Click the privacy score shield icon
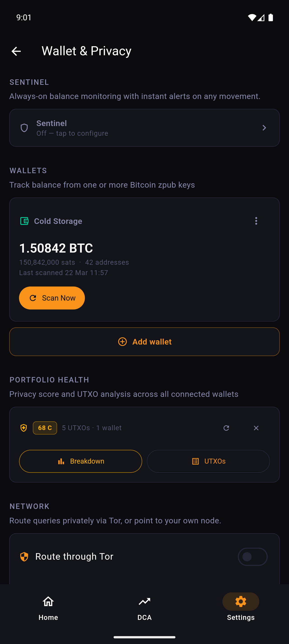Image resolution: width=289 pixels, height=644 pixels. tap(24, 428)
